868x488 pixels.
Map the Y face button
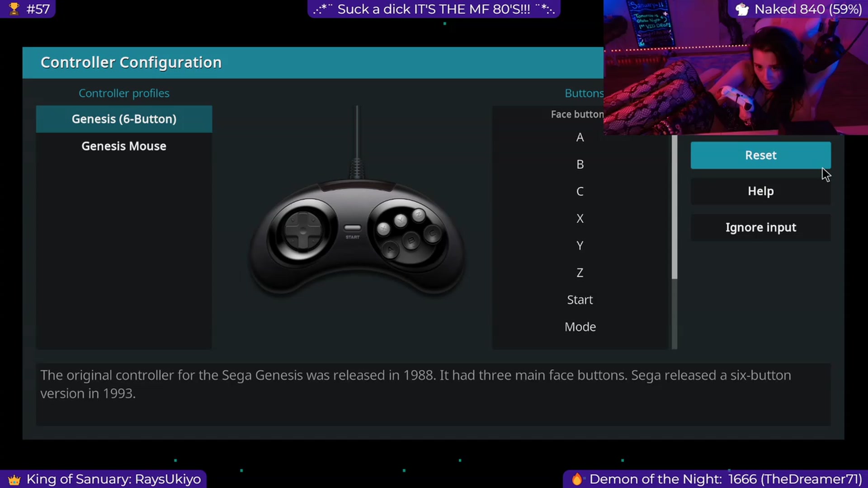pos(580,246)
